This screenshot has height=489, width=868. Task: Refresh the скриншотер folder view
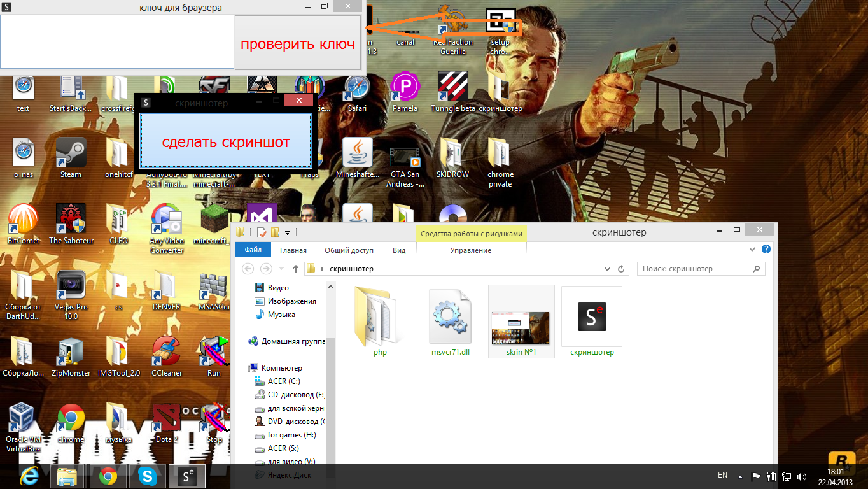click(x=622, y=269)
